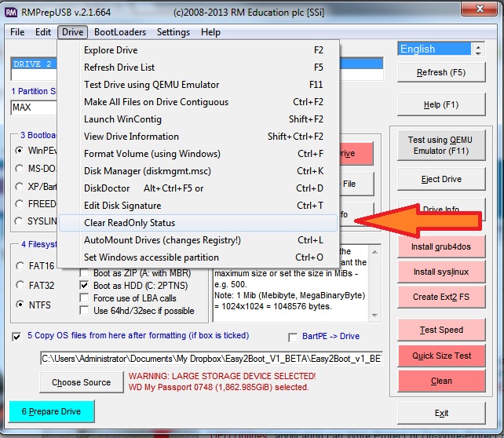Select Make All Files on Drive Contiguous
Viewport: 504px width, 438px height.
coord(199,102)
